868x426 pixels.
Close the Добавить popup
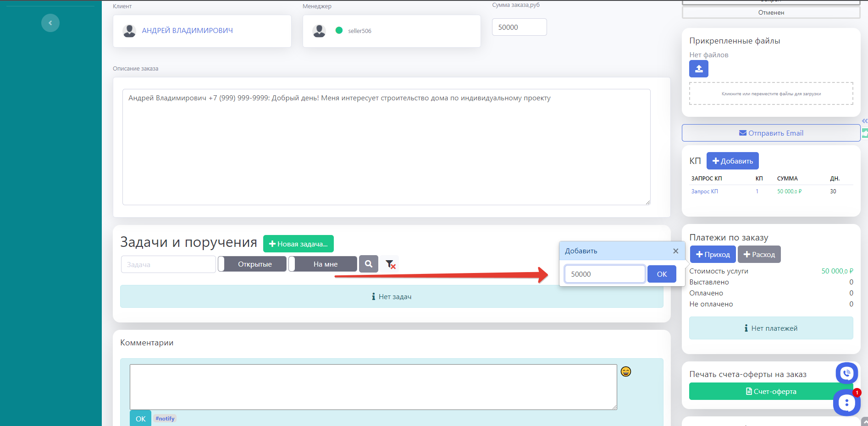(x=675, y=251)
